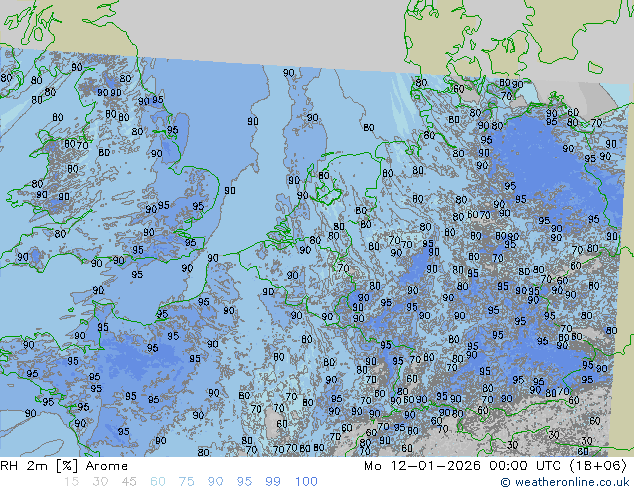Click legend value 100
The width and height of the screenshot is (634, 490).
click(x=306, y=482)
